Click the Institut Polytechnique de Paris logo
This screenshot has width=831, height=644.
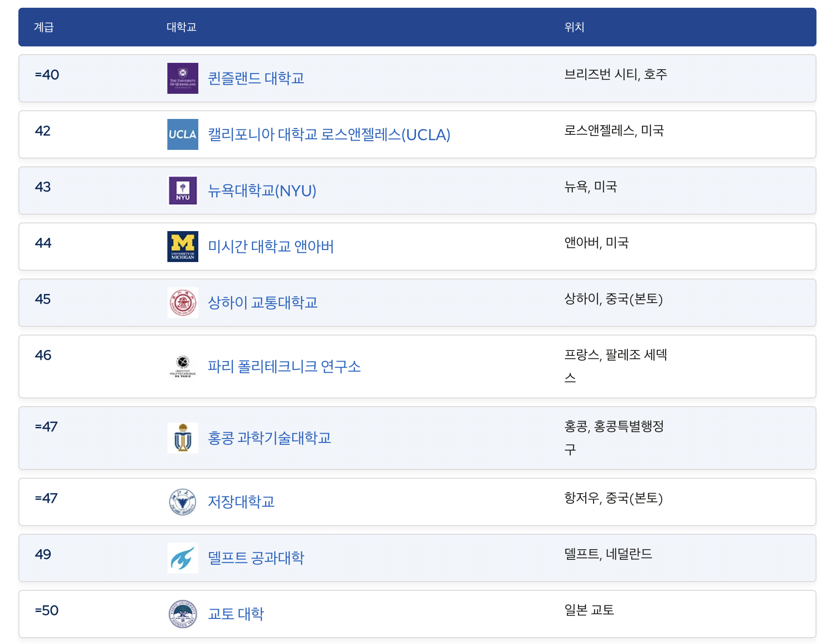[182, 366]
